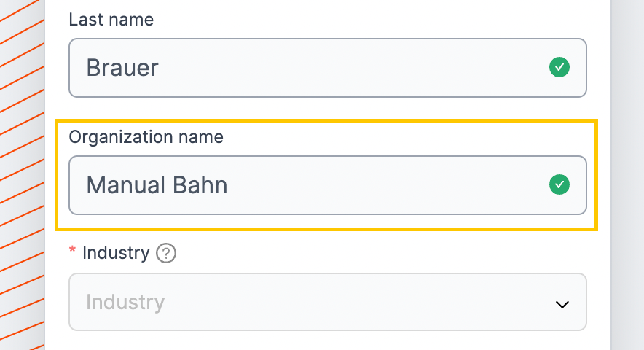
Task: Focus the Organization name input field
Action: point(328,185)
